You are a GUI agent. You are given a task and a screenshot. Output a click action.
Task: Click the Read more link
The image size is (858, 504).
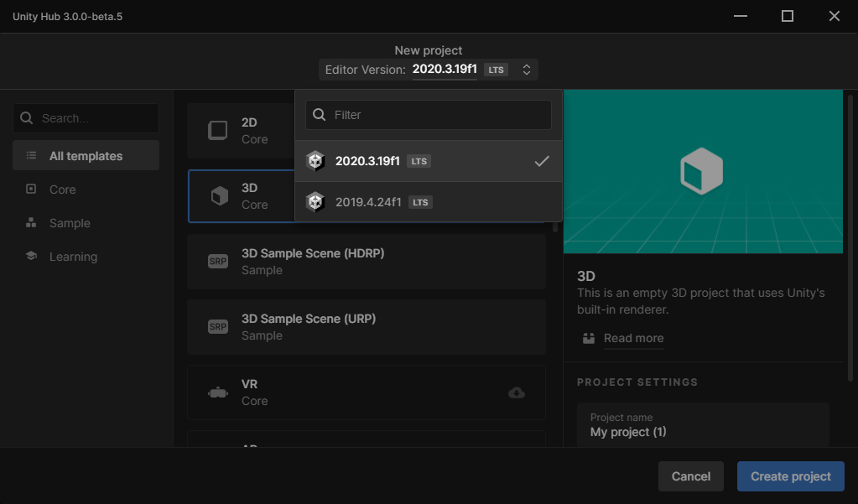[633, 338]
